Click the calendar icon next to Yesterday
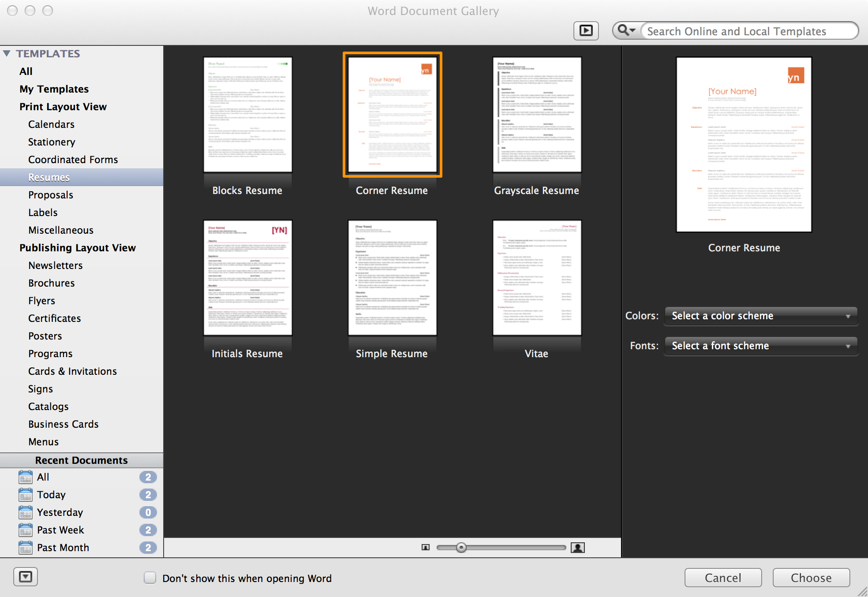Viewport: 868px width, 597px height. coord(26,512)
